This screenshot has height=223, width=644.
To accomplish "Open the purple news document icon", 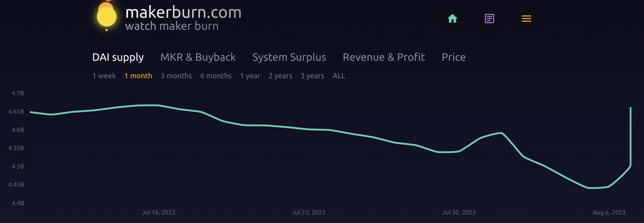I will (x=489, y=19).
